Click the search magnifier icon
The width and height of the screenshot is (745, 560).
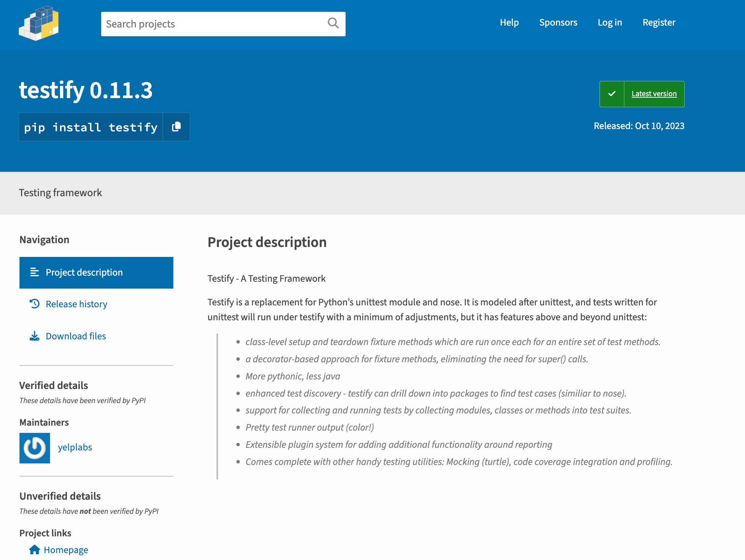pyautogui.click(x=333, y=24)
